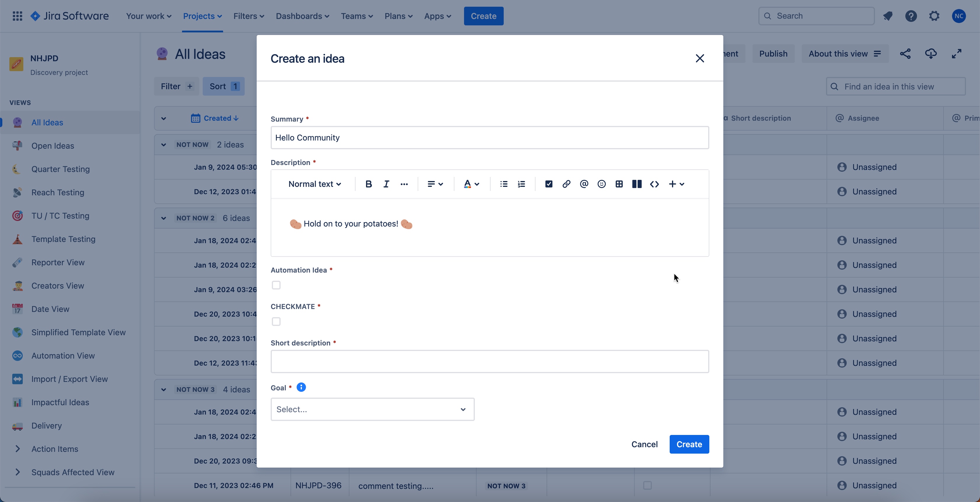Toggle the checkbox on the comment testing row
Screen dimensions: 980x502
tap(647, 486)
